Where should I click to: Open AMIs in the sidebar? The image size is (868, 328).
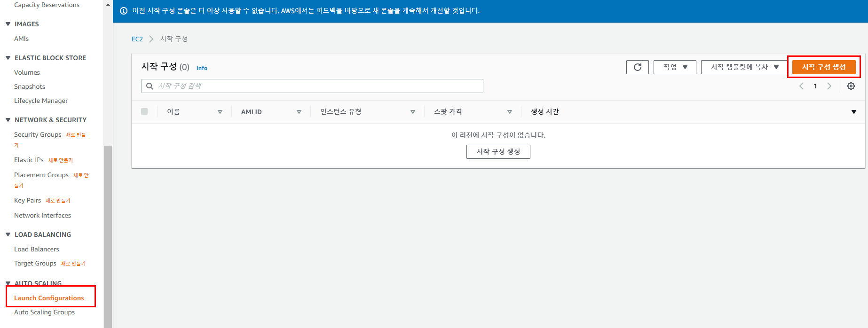click(21, 39)
